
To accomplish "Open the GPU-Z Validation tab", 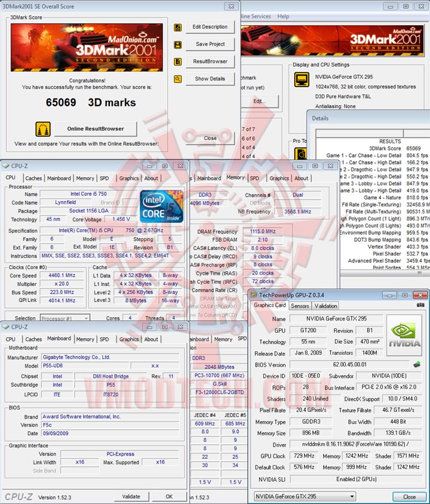I will pyautogui.click(x=325, y=306).
